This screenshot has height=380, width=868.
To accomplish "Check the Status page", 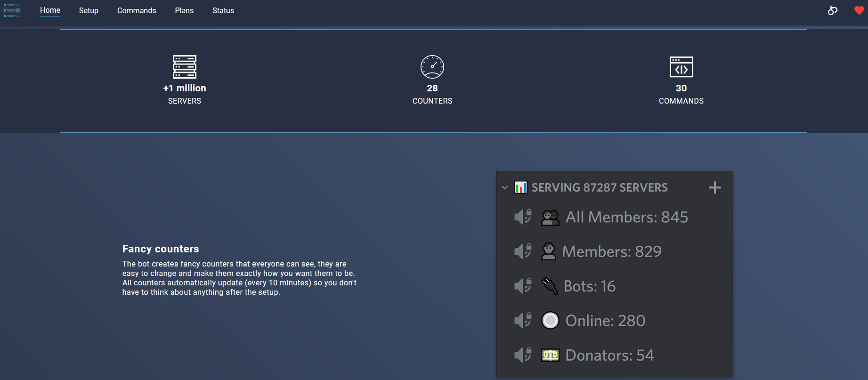I will click(x=223, y=10).
